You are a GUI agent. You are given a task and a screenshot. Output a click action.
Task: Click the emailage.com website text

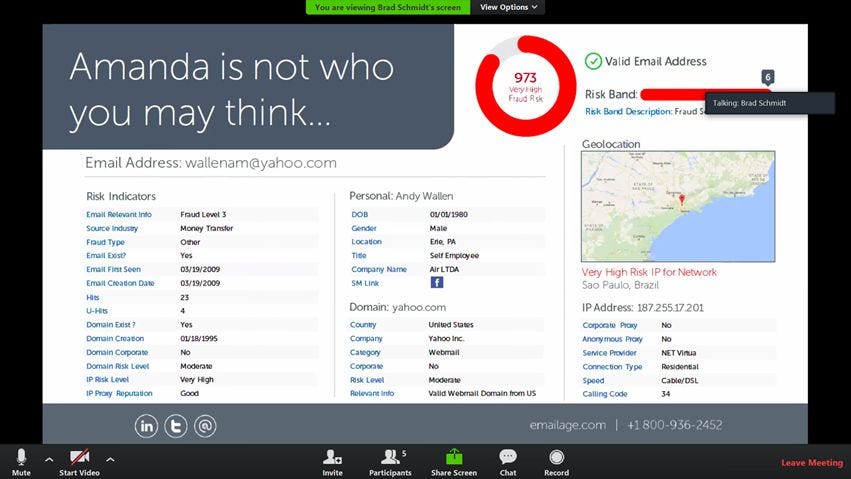[568, 425]
